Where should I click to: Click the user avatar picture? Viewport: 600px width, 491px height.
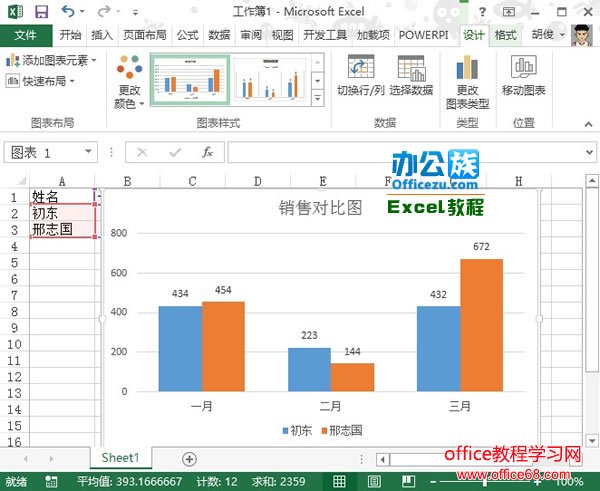(x=582, y=35)
